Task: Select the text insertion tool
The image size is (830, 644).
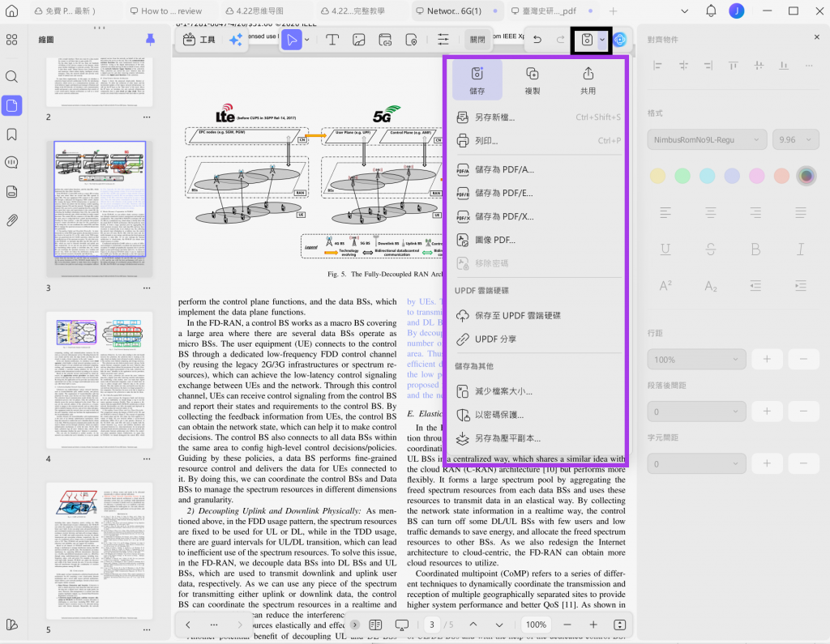Action: click(332, 40)
